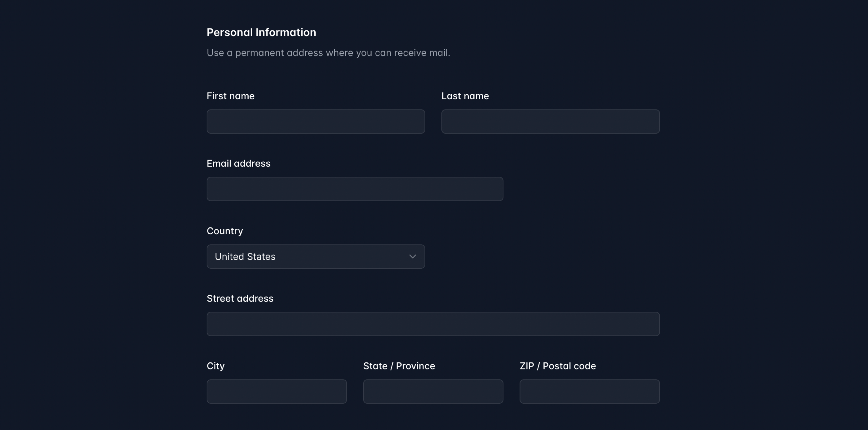This screenshot has height=430, width=868.
Task: Click the "ZIP / Postal code" label
Action: tap(558, 366)
